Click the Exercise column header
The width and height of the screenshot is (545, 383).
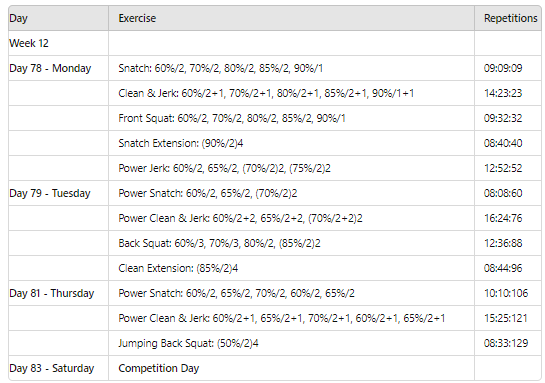(291, 18)
